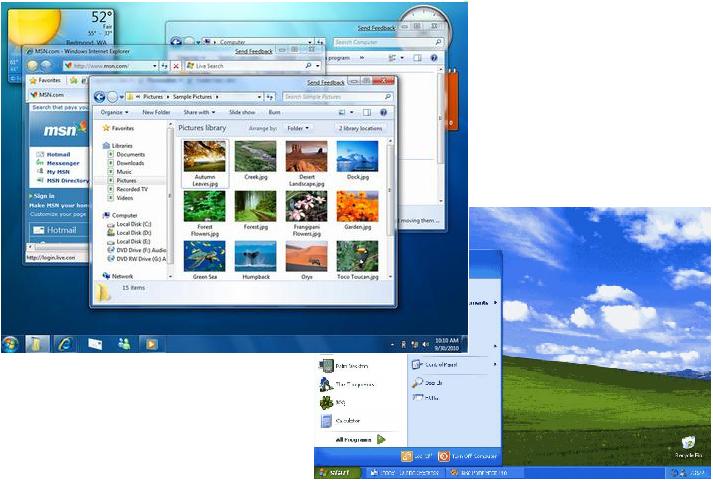Toggle the preview pane in Sample Pictures window
Viewport: 713px width, 481px height.
click(x=367, y=112)
